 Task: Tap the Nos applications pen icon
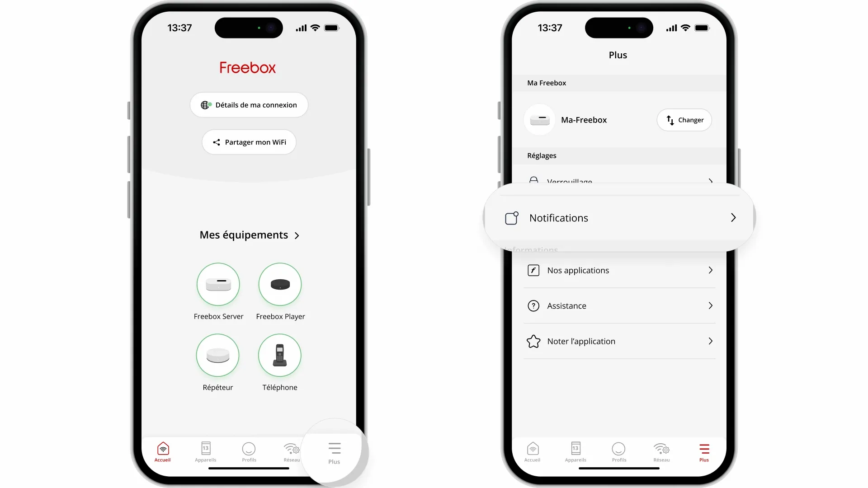click(x=533, y=270)
